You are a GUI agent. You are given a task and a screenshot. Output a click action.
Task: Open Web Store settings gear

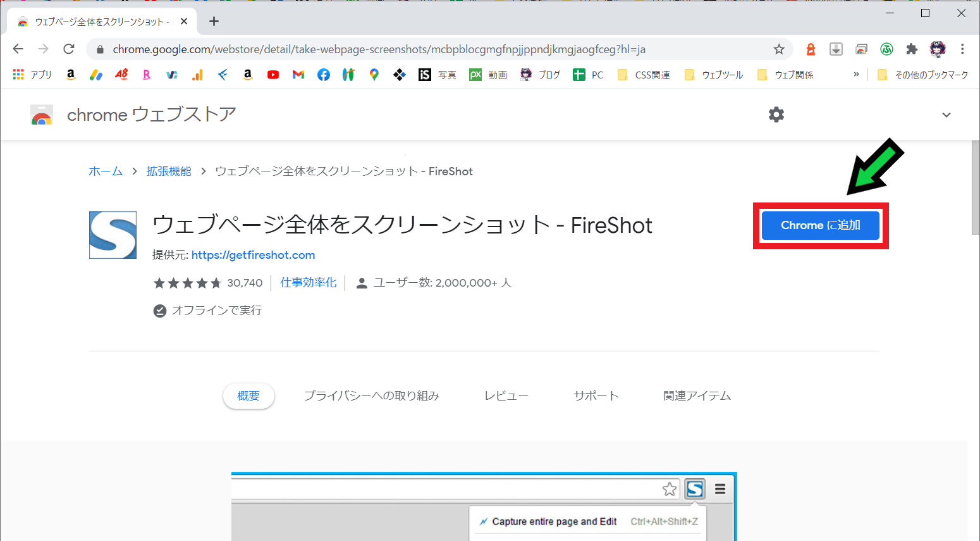click(x=776, y=115)
